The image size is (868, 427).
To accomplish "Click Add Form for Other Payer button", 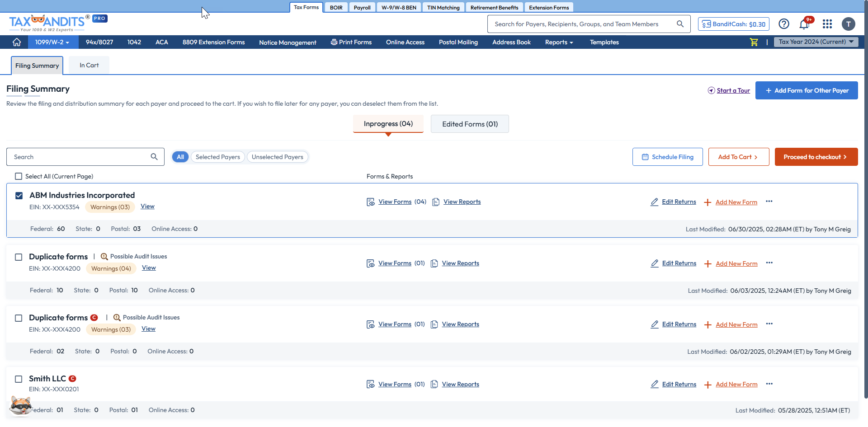I will pyautogui.click(x=807, y=90).
